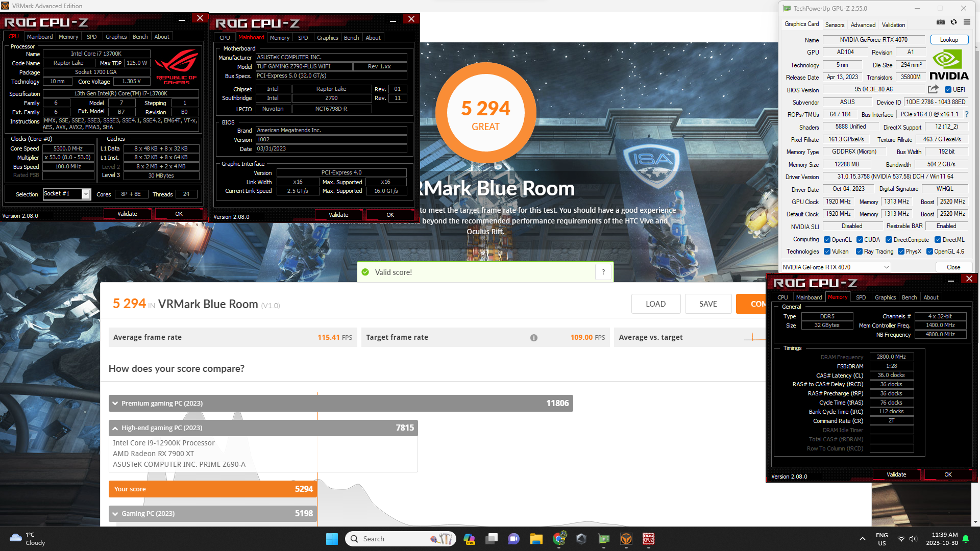980x551 pixels.
Task: Switch to GPU-Z Validation tab
Action: coord(893,25)
